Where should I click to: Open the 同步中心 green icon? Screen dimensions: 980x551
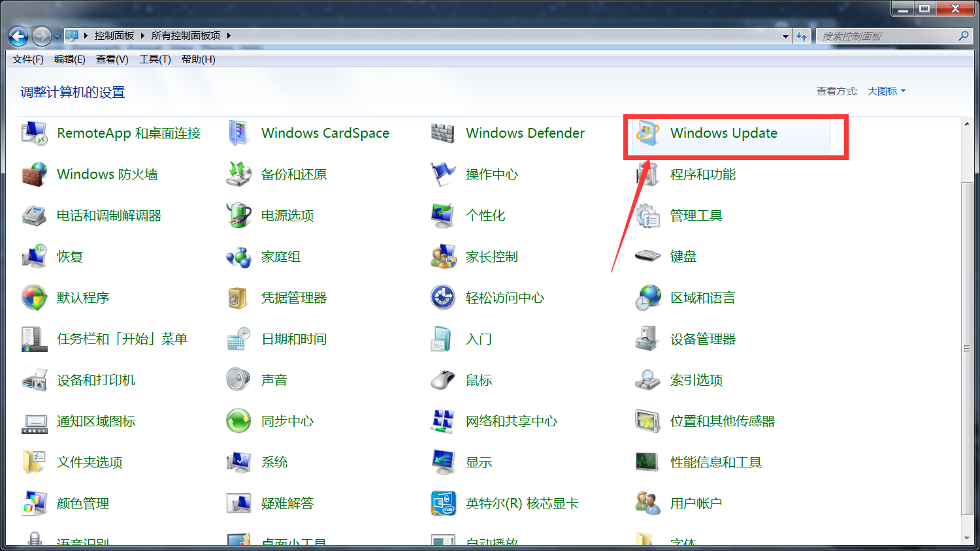238,421
